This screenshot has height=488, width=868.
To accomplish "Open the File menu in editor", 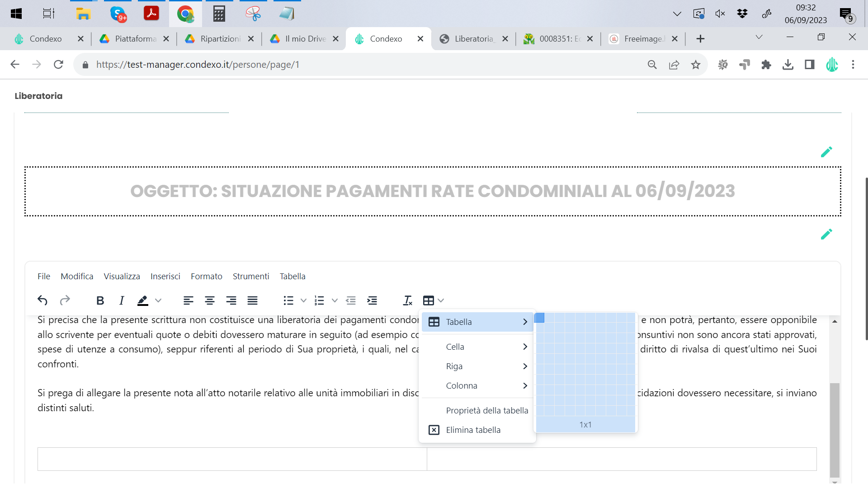I will tap(44, 276).
